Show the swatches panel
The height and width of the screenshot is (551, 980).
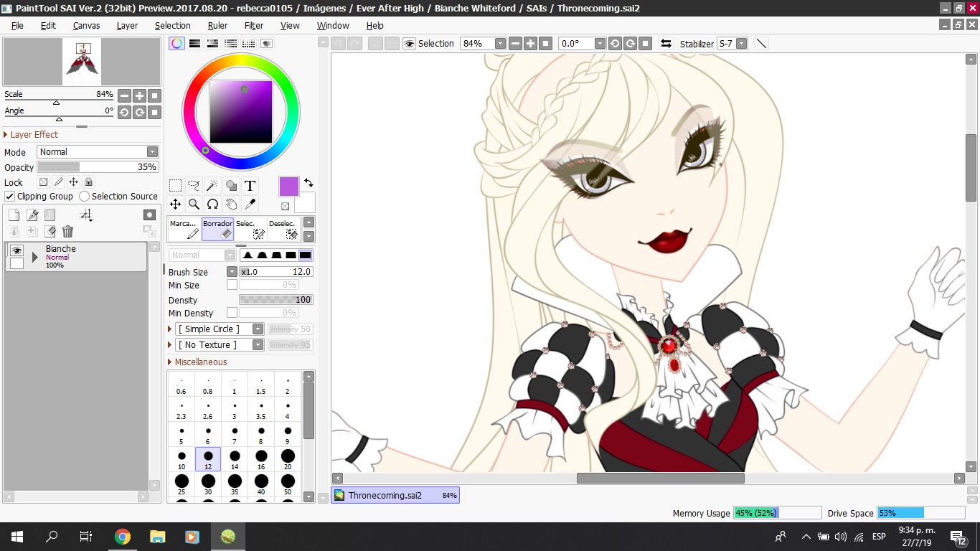pos(248,44)
